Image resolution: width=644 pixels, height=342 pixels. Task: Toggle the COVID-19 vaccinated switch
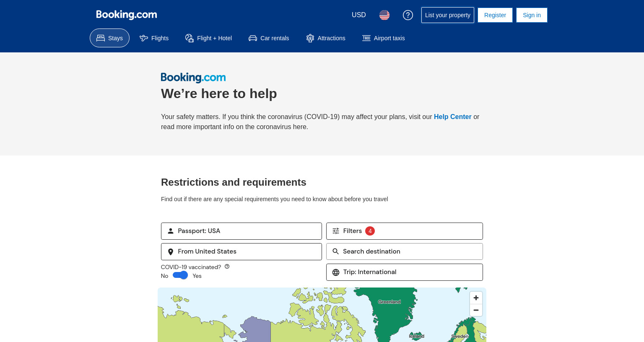tap(180, 275)
